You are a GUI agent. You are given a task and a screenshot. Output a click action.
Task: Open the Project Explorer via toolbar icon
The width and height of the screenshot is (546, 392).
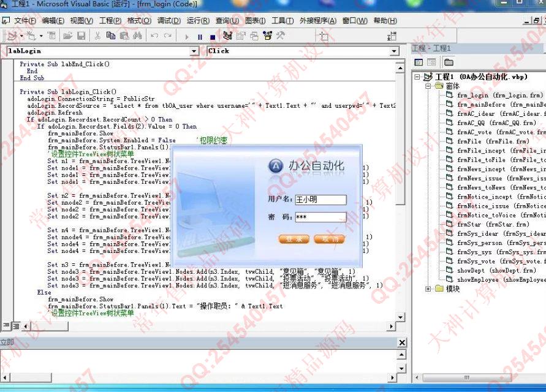[228, 36]
